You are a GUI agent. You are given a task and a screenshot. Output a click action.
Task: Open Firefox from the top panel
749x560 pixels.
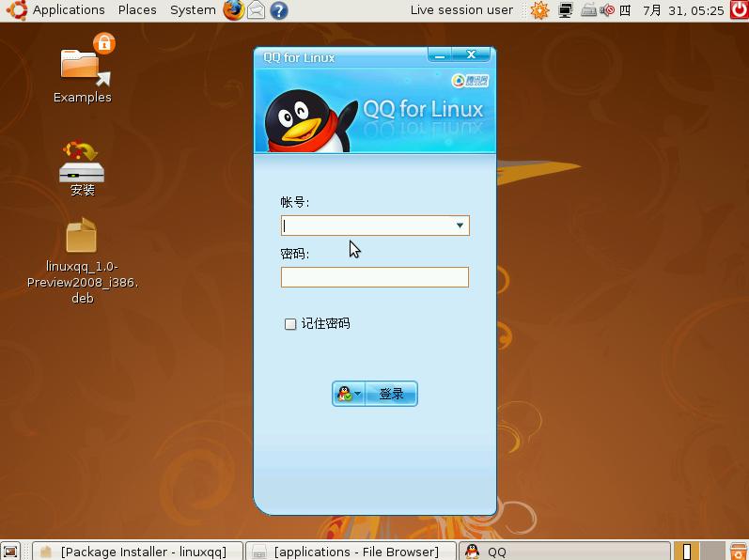click(x=233, y=10)
